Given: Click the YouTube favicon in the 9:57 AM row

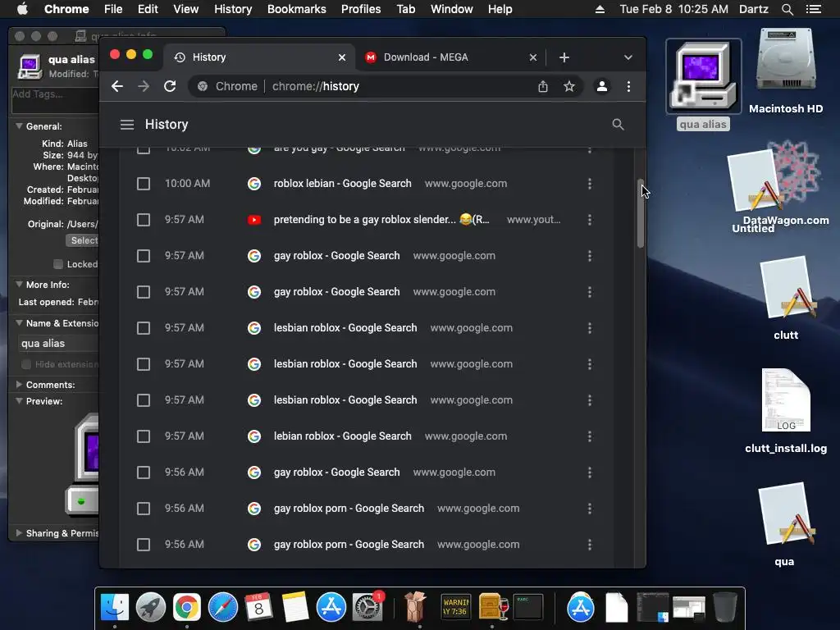Looking at the screenshot, I should tap(254, 220).
